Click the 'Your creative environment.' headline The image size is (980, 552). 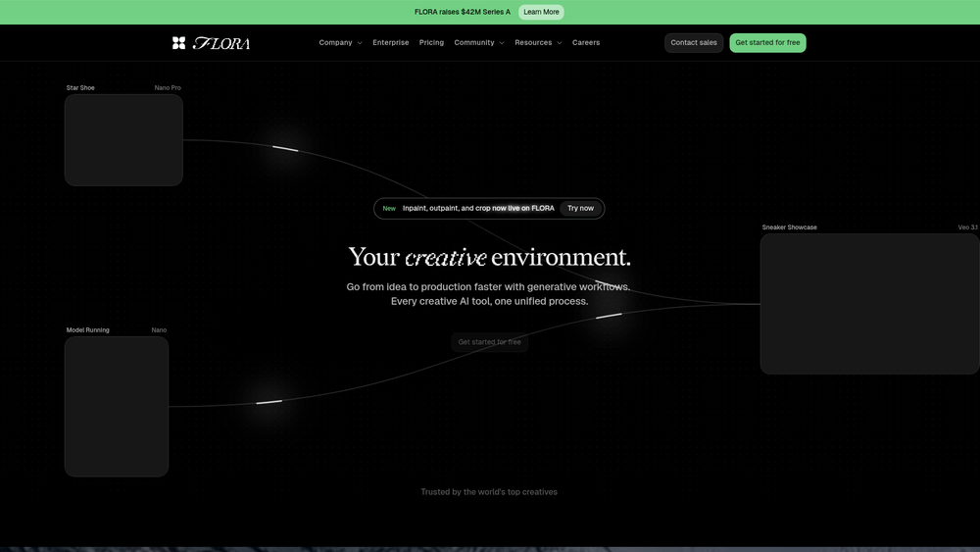coord(489,257)
